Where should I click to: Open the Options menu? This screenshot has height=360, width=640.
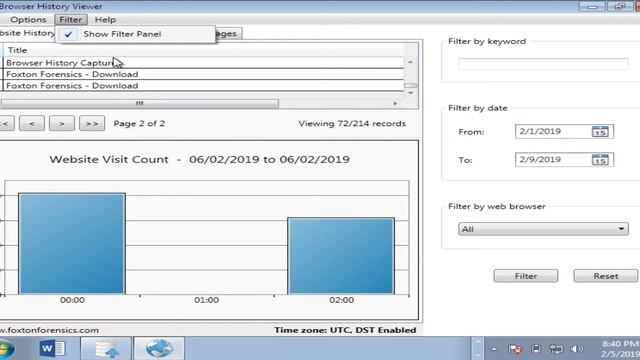tap(28, 20)
